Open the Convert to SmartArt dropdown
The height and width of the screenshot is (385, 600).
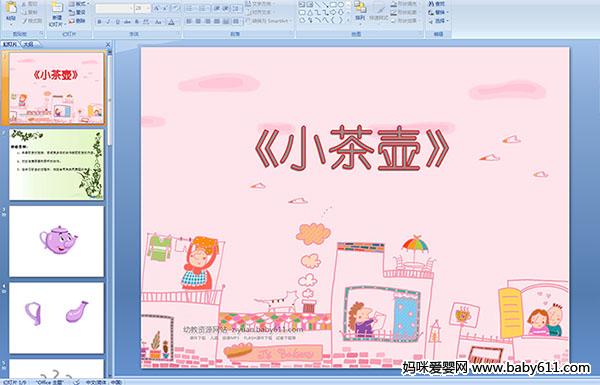tap(268, 21)
